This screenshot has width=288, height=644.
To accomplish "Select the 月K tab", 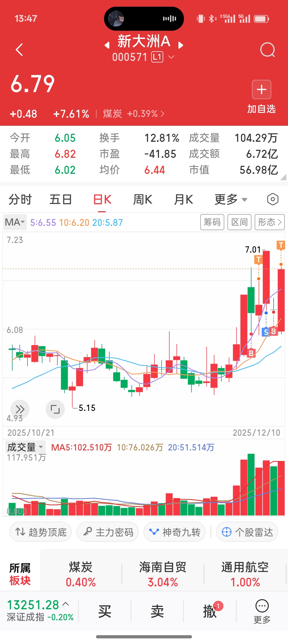I will 183,199.
